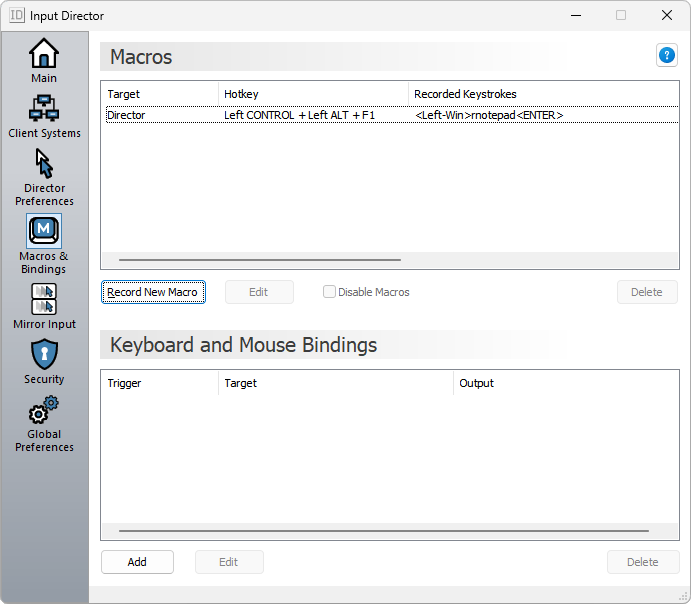Open the Client Systems network icon
The width and height of the screenshot is (691, 604).
pyautogui.click(x=44, y=108)
